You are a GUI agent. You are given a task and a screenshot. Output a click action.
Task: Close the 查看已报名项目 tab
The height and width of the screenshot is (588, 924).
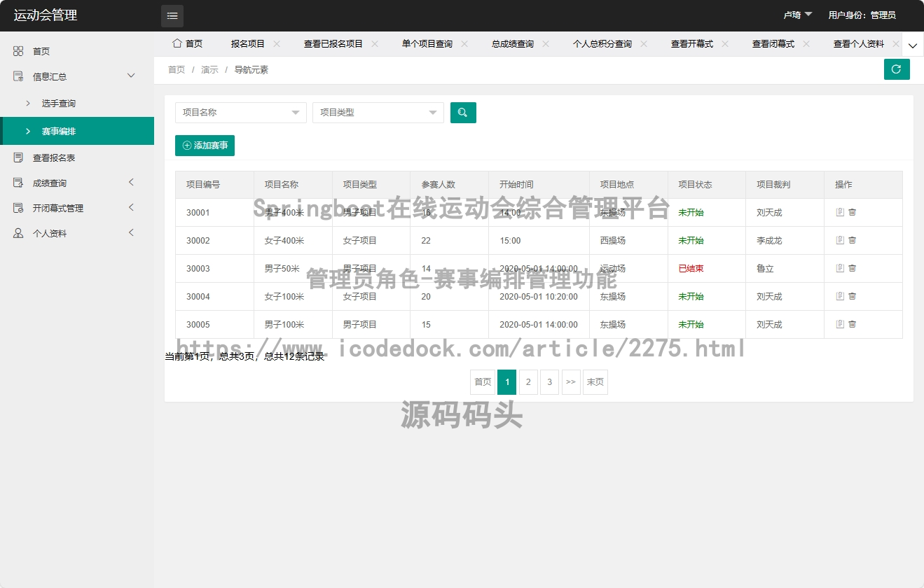click(375, 43)
